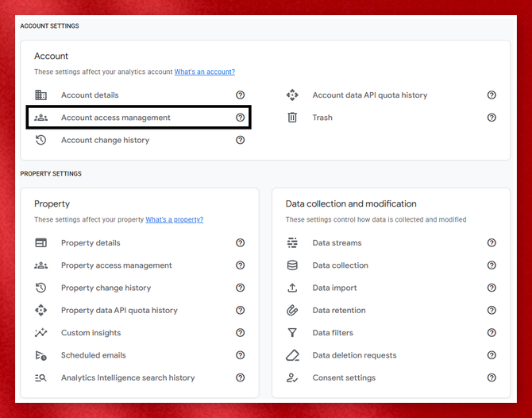
Task: Click the Data deletion requests eraser icon
Action: click(x=292, y=355)
